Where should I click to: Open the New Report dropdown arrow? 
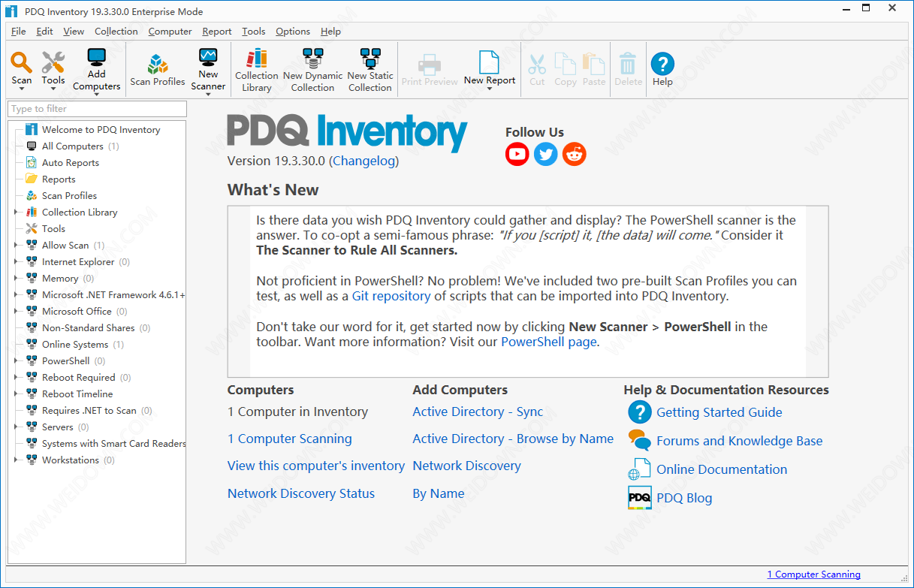click(490, 89)
